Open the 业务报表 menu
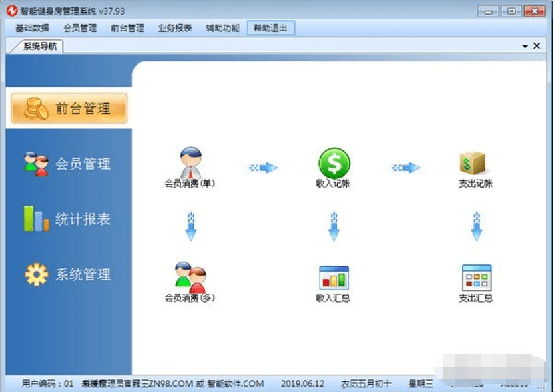This screenshot has height=392, width=554. tap(175, 28)
